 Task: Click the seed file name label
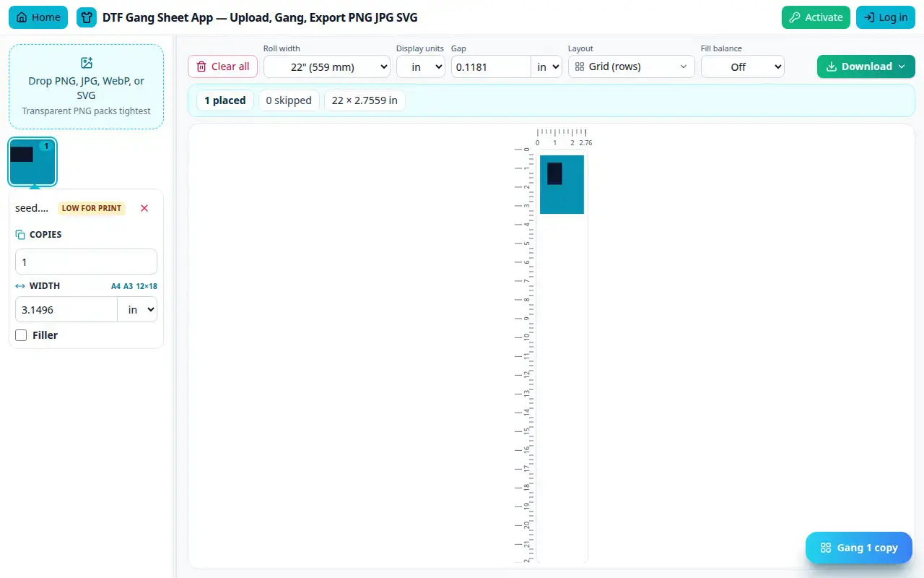[32, 208]
